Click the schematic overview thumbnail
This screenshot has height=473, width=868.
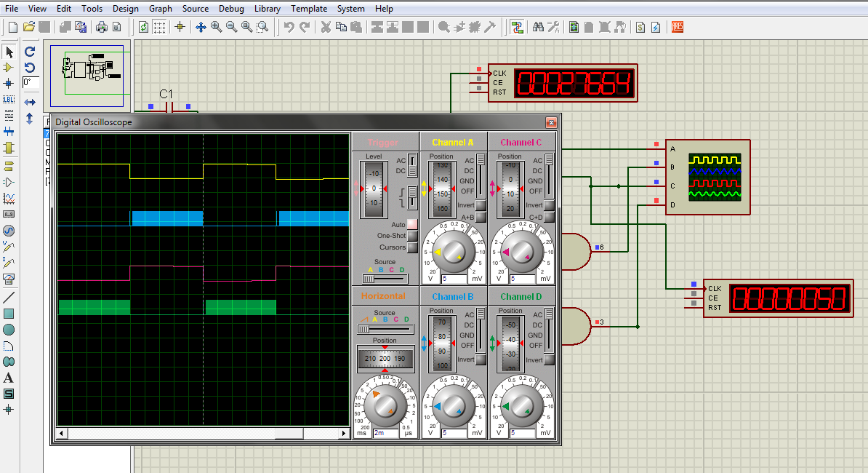pos(87,76)
